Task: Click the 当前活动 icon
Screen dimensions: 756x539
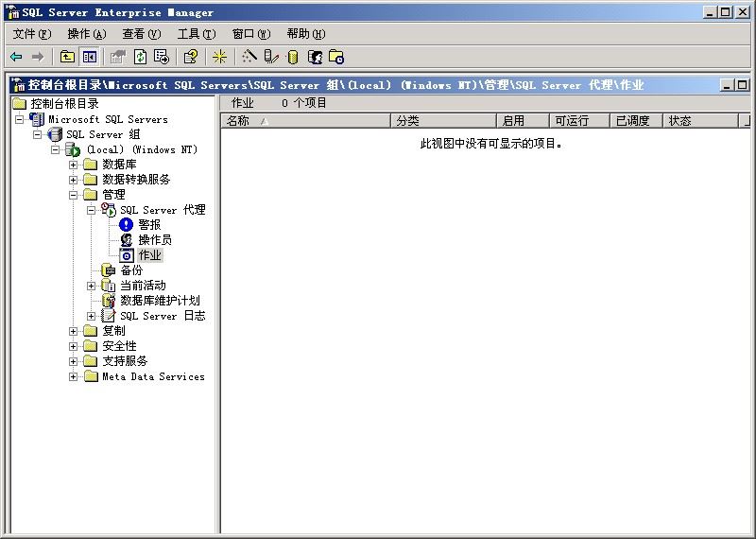Action: [109, 286]
